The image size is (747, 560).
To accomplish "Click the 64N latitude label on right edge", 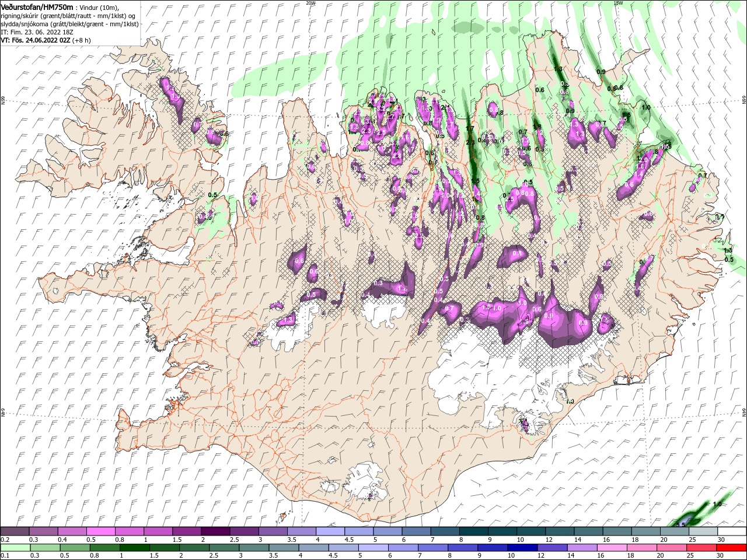I will point(743,412).
